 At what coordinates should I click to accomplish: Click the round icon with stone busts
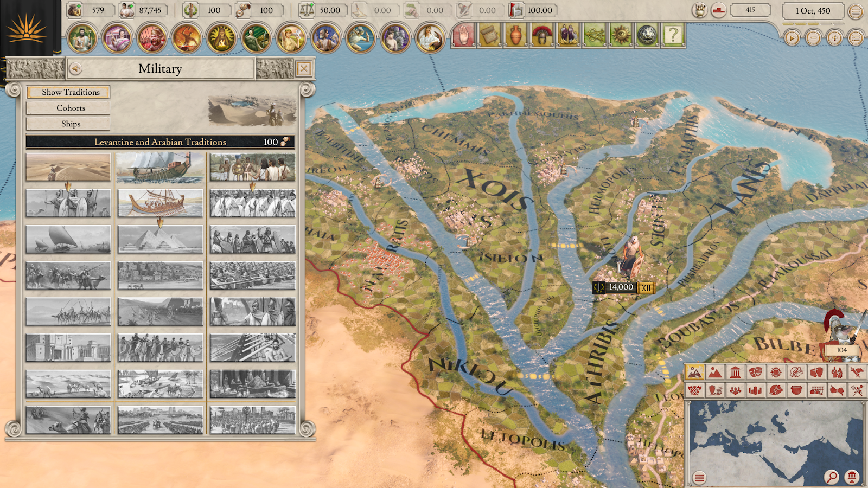pos(394,38)
